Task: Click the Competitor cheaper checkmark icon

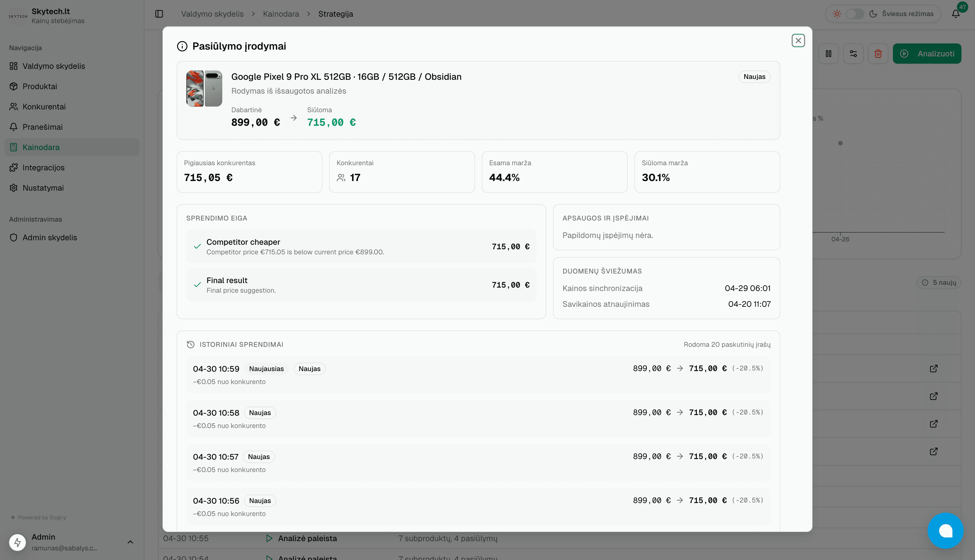Action: [x=197, y=246]
